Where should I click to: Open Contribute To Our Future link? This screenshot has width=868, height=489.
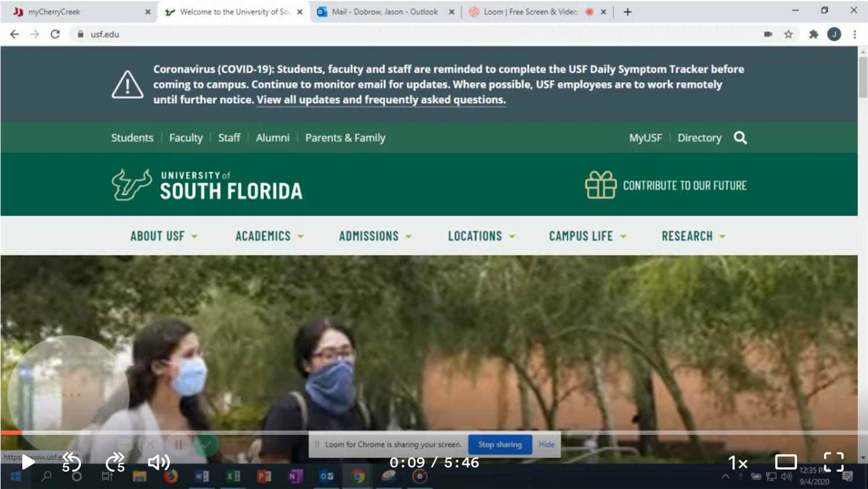(685, 186)
